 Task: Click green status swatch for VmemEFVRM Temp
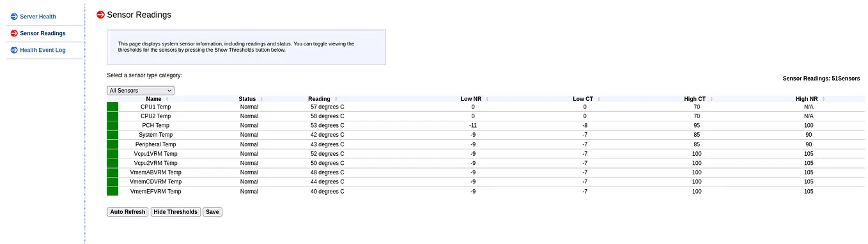coord(112,191)
